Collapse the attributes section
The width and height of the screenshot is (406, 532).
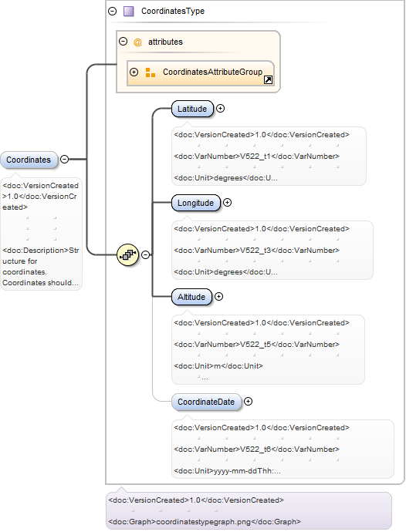[123, 42]
